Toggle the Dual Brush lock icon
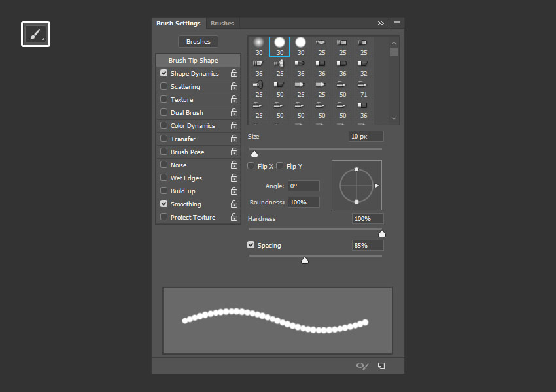Screen dimensions: 556x392 coord(234,112)
